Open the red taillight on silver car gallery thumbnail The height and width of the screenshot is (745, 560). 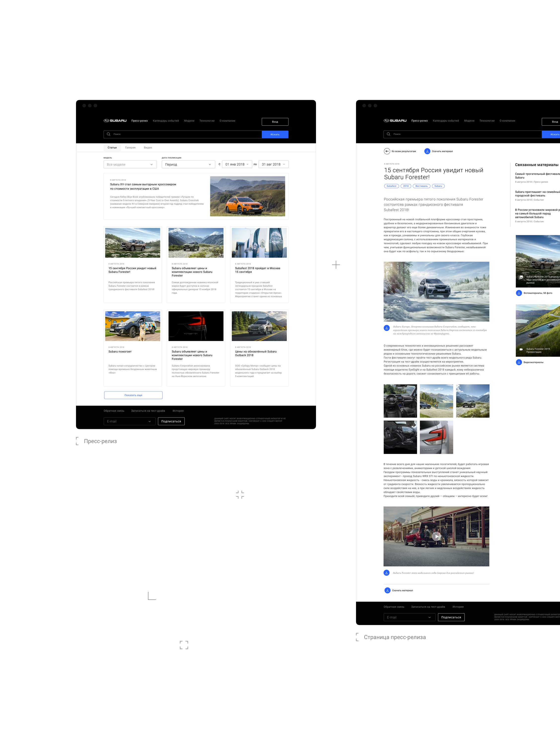click(x=437, y=437)
